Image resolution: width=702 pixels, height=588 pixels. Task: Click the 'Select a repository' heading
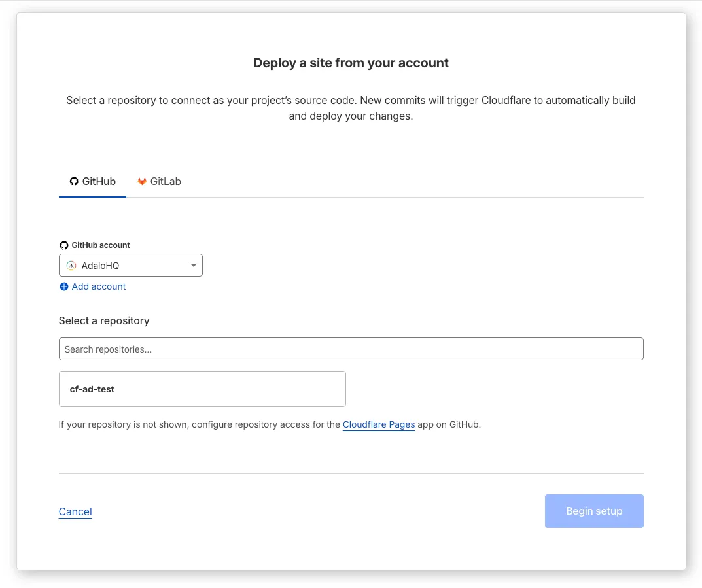coord(104,321)
